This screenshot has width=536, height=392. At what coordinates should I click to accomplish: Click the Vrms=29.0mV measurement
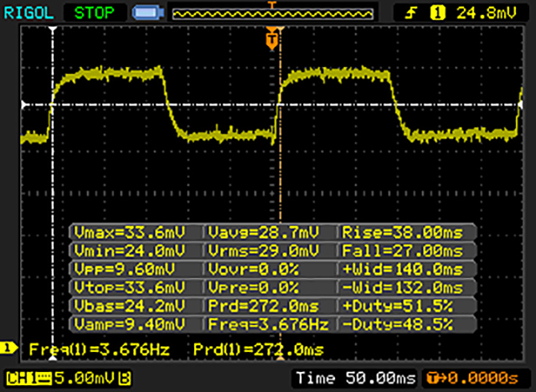coord(264,250)
